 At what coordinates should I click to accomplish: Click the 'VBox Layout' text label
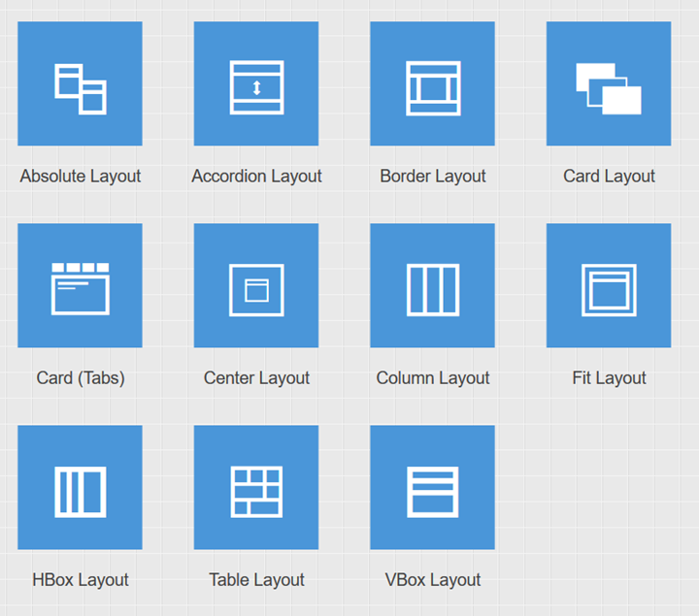(432, 580)
